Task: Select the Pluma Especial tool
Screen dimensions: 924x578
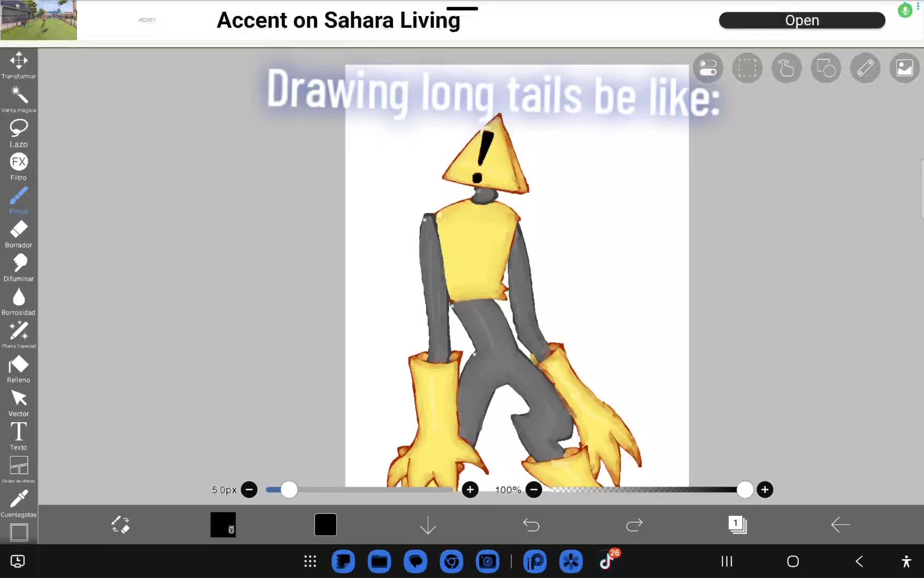Action: [19, 335]
